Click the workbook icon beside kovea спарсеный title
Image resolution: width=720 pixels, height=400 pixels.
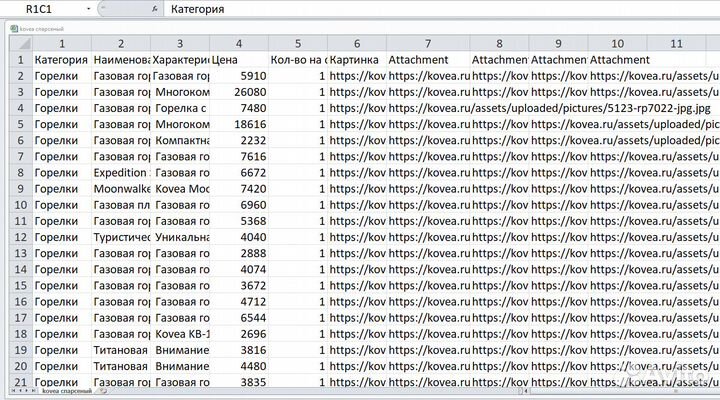pyautogui.click(x=14, y=29)
